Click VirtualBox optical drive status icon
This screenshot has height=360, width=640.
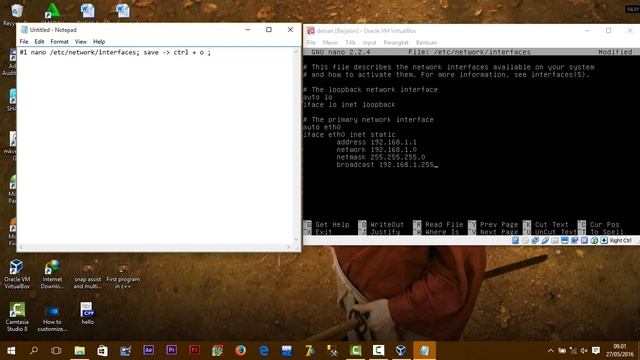525,240
